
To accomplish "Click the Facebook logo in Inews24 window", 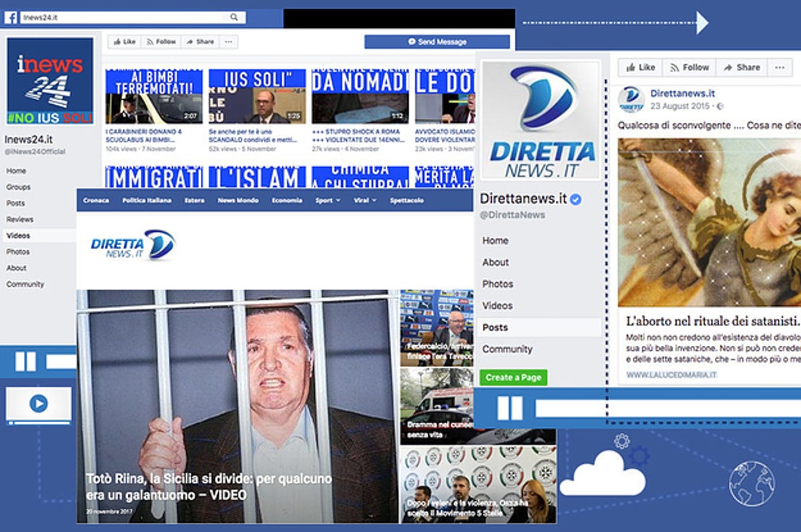I will 11,17.
